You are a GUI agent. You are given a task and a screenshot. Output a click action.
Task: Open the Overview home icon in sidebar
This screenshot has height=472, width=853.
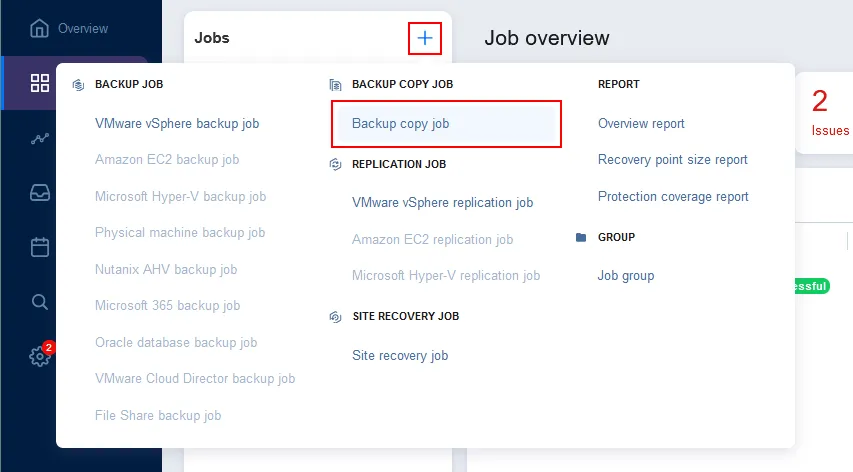pyautogui.click(x=40, y=28)
